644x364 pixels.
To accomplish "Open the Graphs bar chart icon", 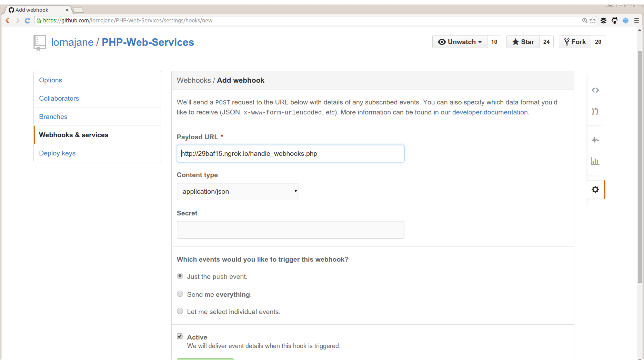I will [x=595, y=161].
